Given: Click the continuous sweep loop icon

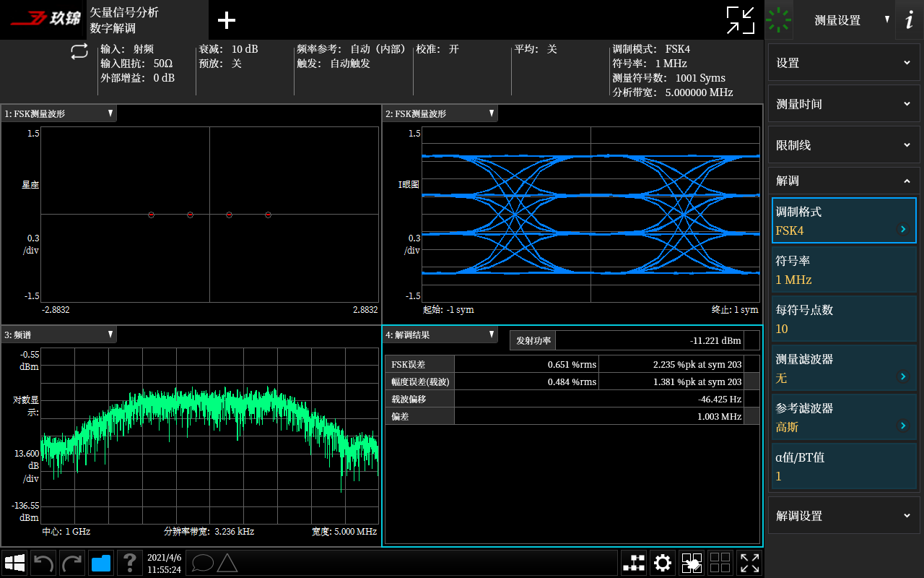Looking at the screenshot, I should click(79, 51).
